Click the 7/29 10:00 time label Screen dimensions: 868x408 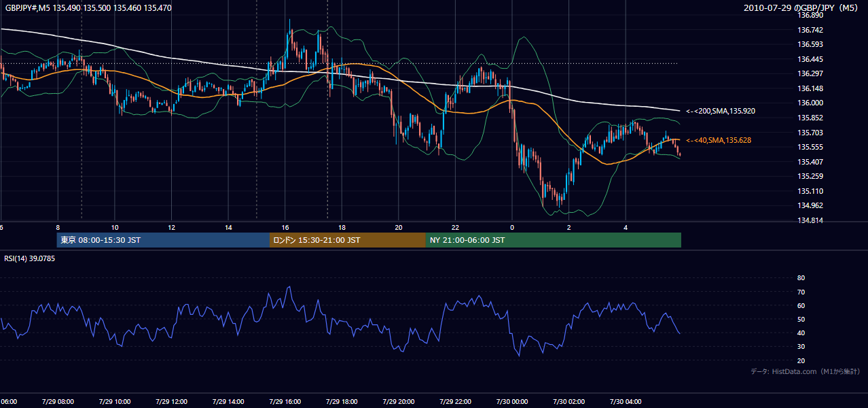pos(114,401)
